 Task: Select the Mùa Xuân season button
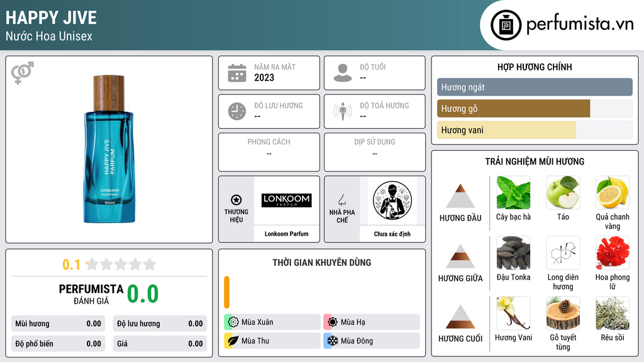pos(272,322)
